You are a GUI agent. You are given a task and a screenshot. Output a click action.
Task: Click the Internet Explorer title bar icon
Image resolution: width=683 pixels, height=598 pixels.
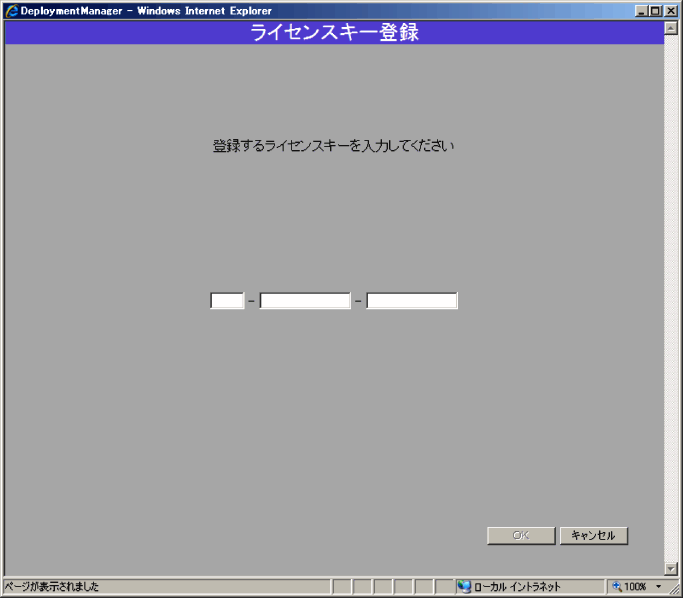[x=12, y=10]
